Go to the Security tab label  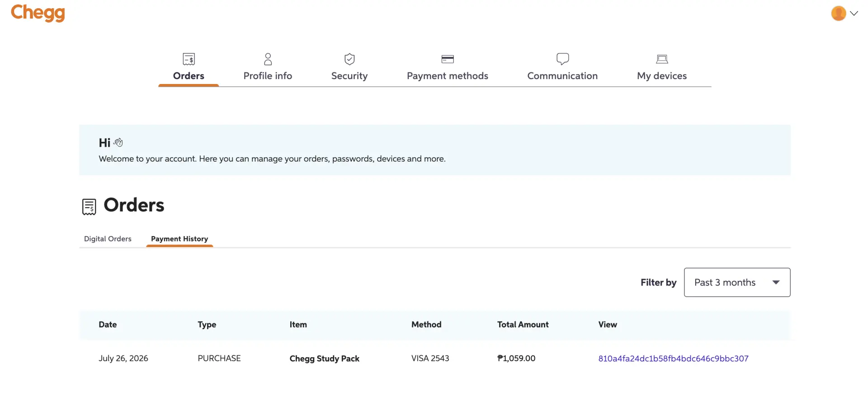click(x=349, y=76)
